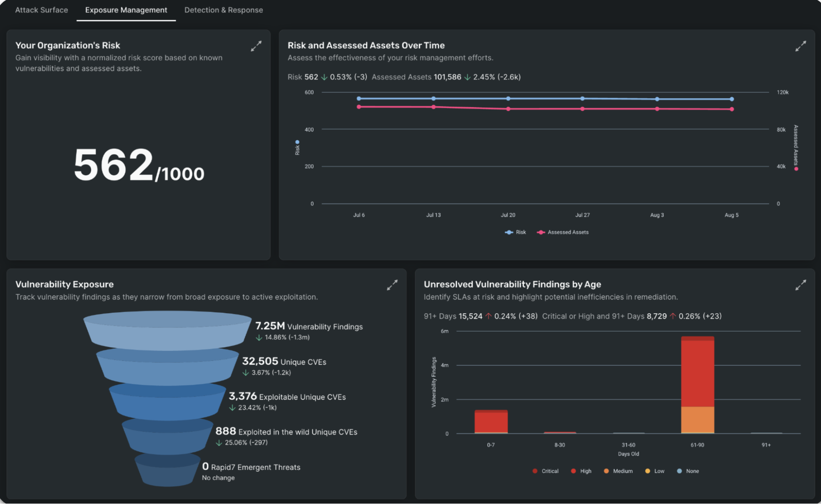
Task: Expand the Unresolved Vulnerability Findings panel
Action: (800, 284)
